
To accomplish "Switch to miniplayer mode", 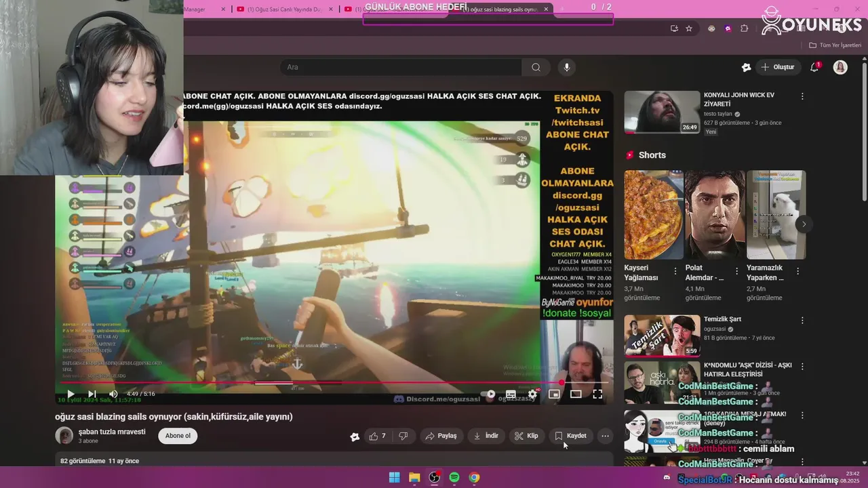I will [554, 394].
